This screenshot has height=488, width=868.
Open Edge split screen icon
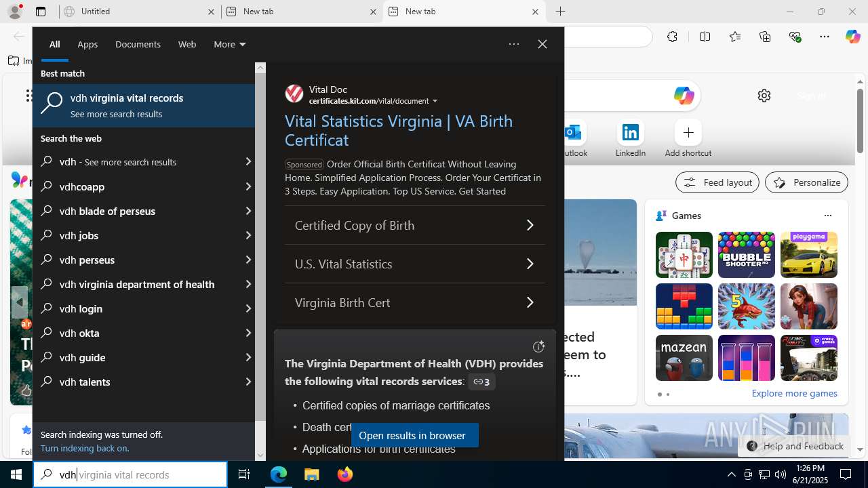[x=705, y=37]
